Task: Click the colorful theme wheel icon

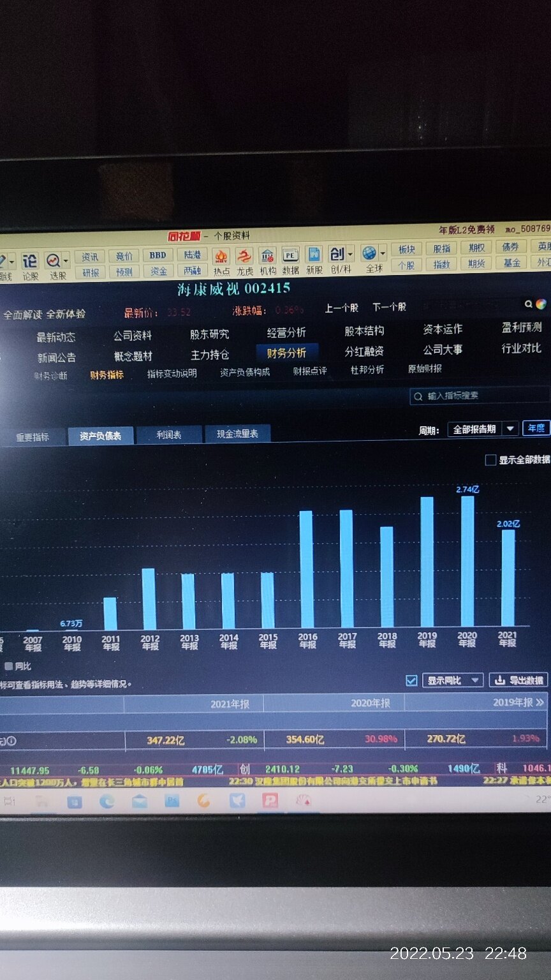Action: click(x=541, y=304)
